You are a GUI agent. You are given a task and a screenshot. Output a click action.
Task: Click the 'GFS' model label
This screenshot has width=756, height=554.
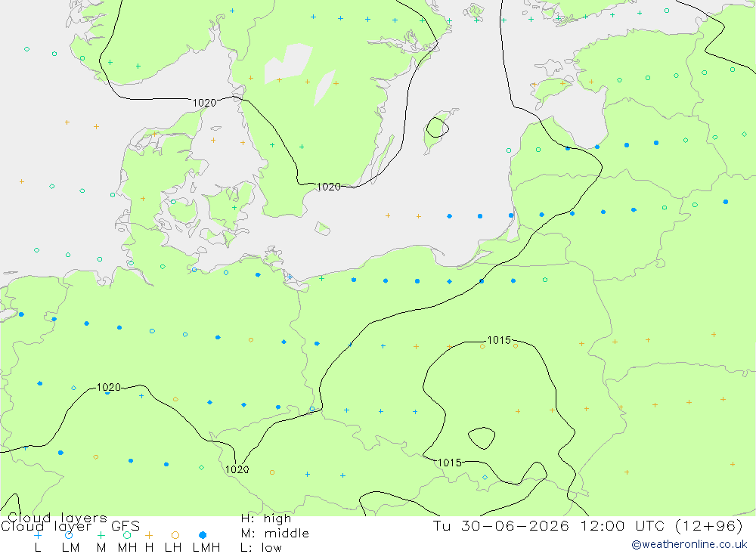tap(125, 526)
